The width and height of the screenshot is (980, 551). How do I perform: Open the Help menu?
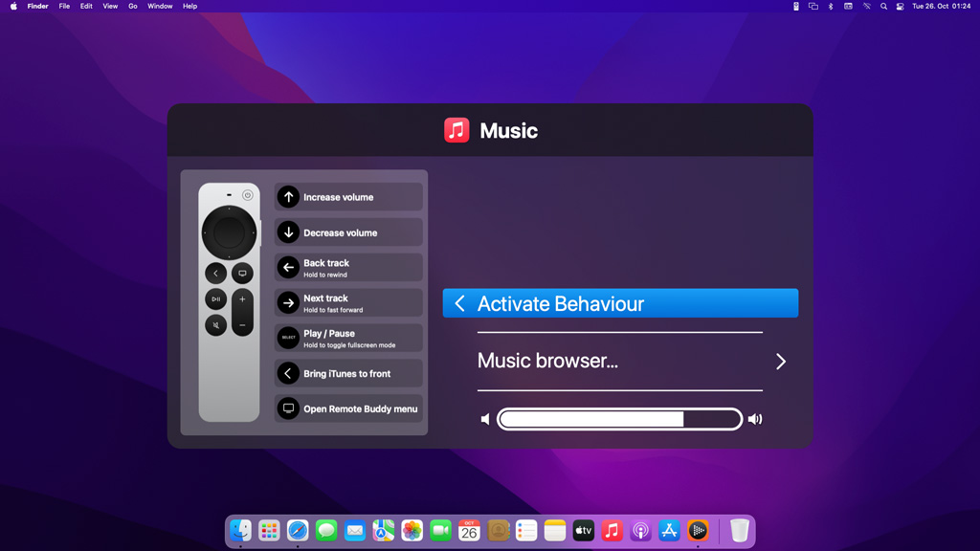(x=190, y=7)
